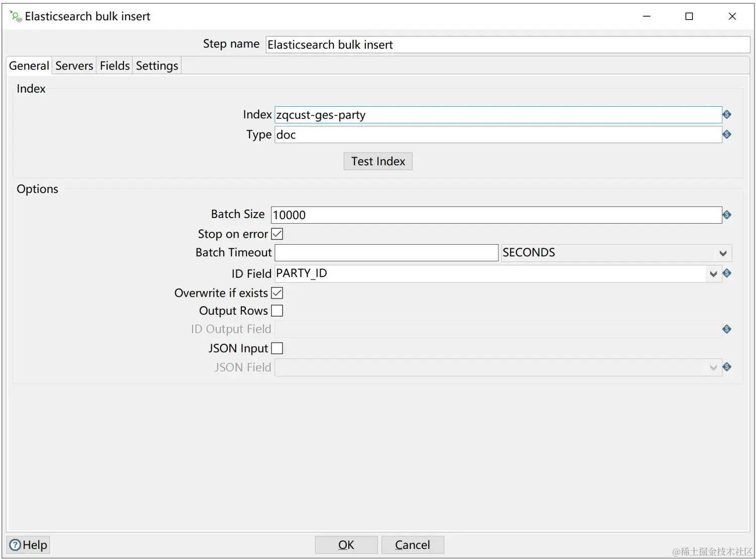
Task: Select the General tab
Action: 29,65
